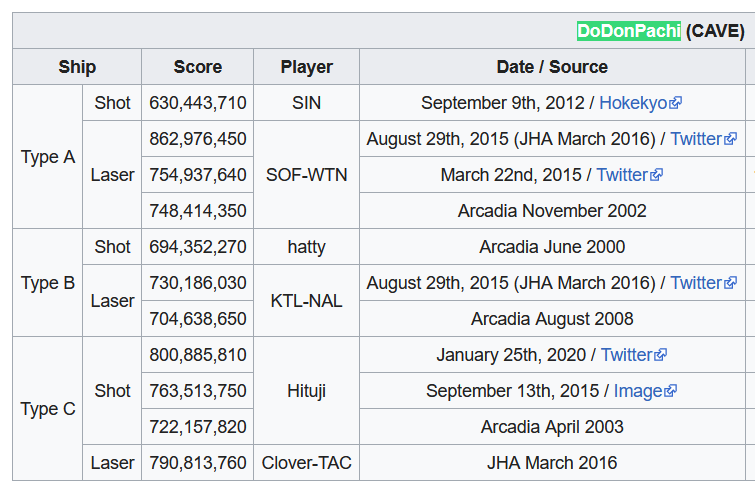Click the score 630,443,710

coord(197,103)
